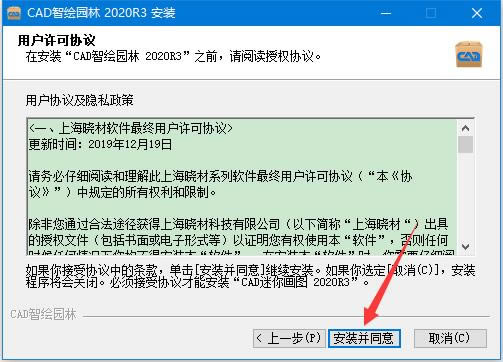Cancel installation with 取消(C) button

click(x=450, y=339)
